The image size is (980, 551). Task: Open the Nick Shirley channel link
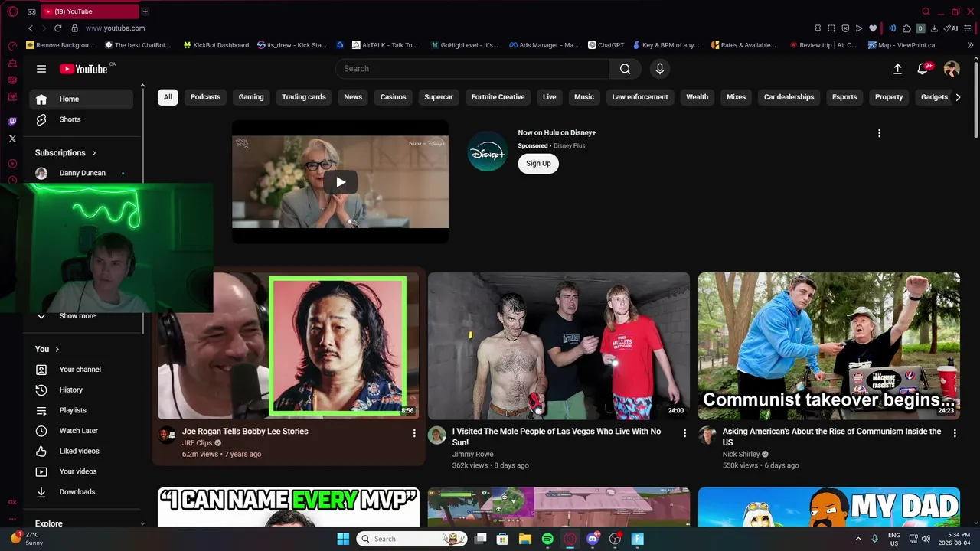point(741,455)
